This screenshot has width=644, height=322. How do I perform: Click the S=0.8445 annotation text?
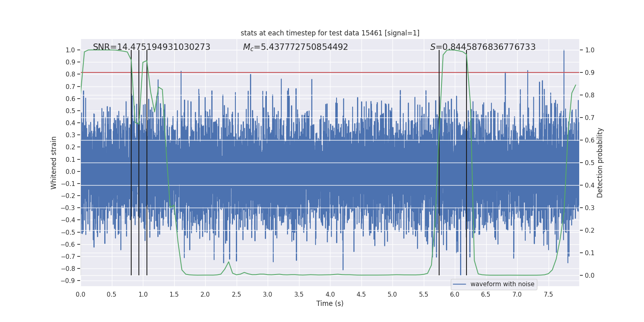pyautogui.click(x=483, y=47)
